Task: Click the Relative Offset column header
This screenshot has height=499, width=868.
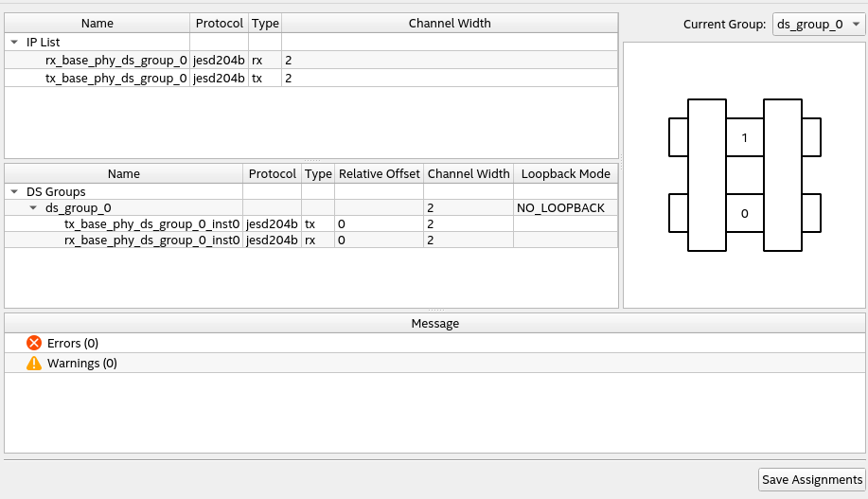Action: pyautogui.click(x=379, y=174)
